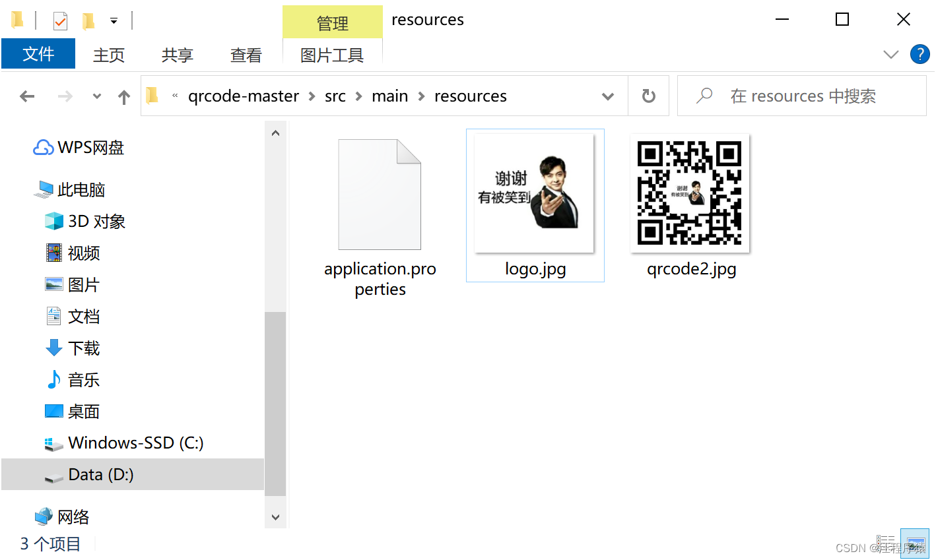This screenshot has height=560, width=936.
Task: Select the 管理 contextual tab header
Action: pyautogui.click(x=333, y=23)
